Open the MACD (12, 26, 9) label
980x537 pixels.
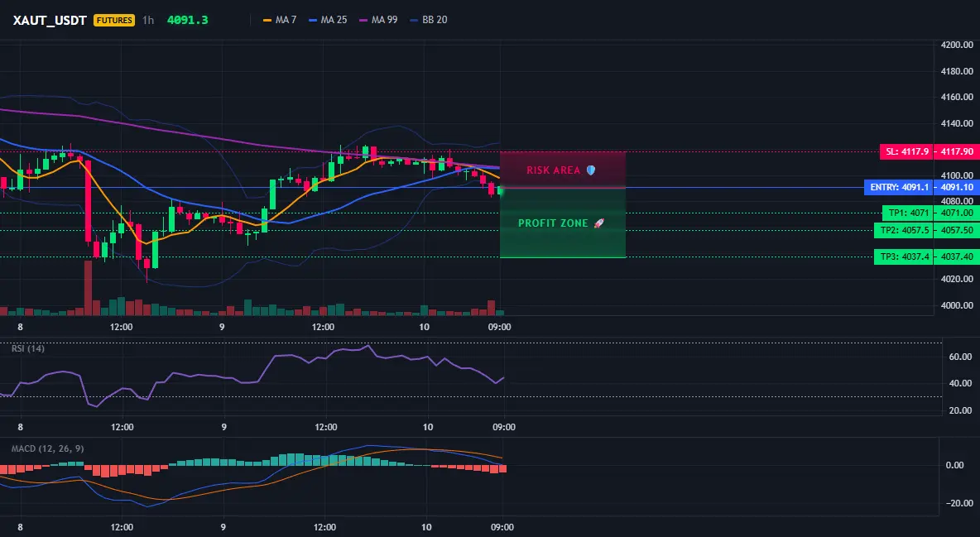click(47, 448)
